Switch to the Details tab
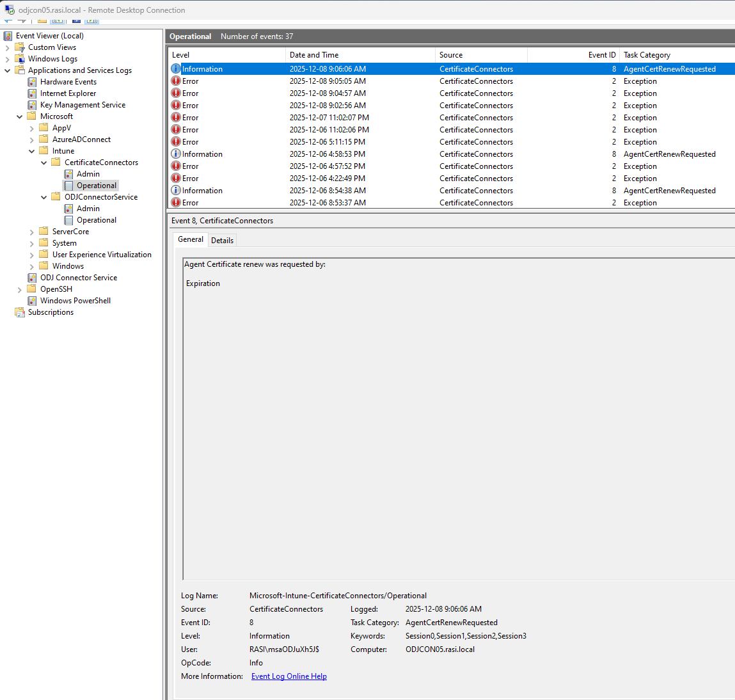This screenshot has width=735, height=700. pyautogui.click(x=222, y=240)
